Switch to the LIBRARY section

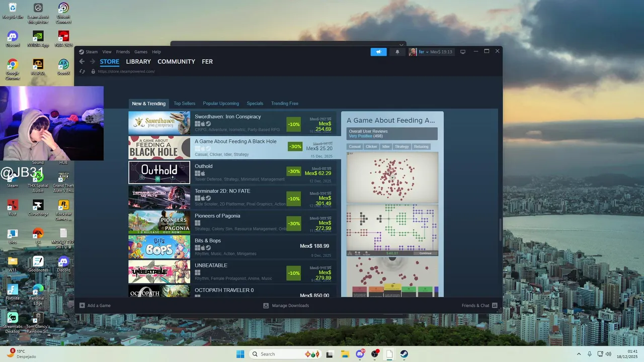138,61
